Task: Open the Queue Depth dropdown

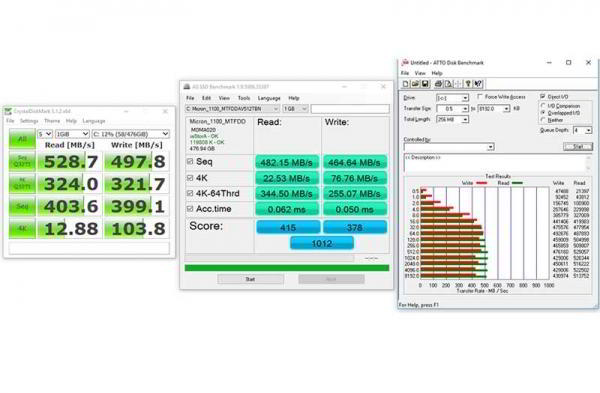Action: tap(582, 130)
